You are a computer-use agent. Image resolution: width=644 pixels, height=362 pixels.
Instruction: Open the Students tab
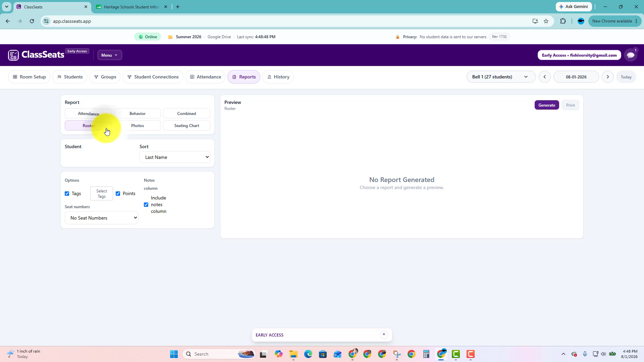[70, 77]
